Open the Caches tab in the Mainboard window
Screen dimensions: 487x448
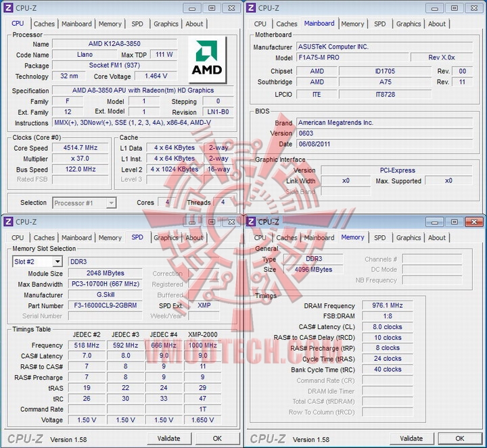click(287, 24)
